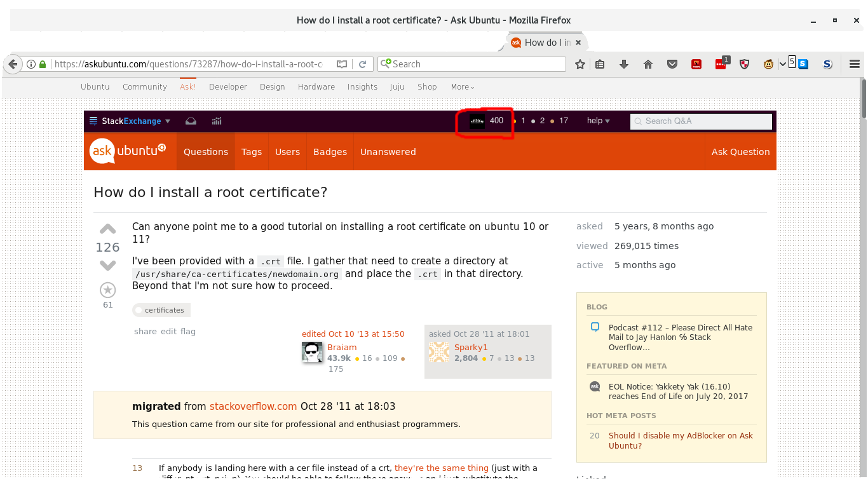Screen dimensions: 868x488
Task: Open the Juju link in top bar
Action: pos(397,87)
